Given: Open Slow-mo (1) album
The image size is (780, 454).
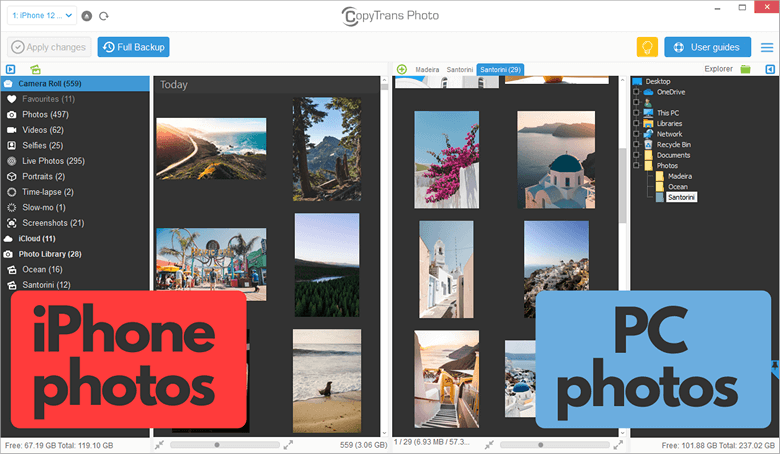Looking at the screenshot, I should coord(75,207).
